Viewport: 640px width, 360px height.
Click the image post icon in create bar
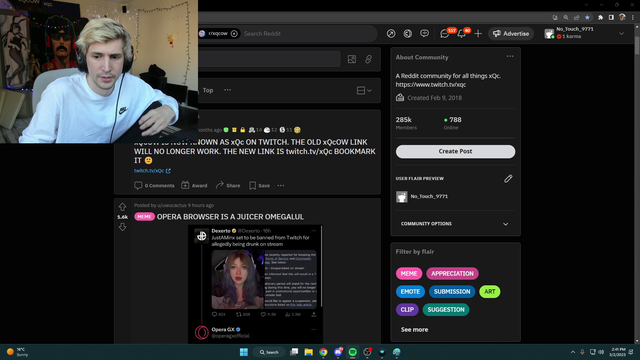(351, 59)
